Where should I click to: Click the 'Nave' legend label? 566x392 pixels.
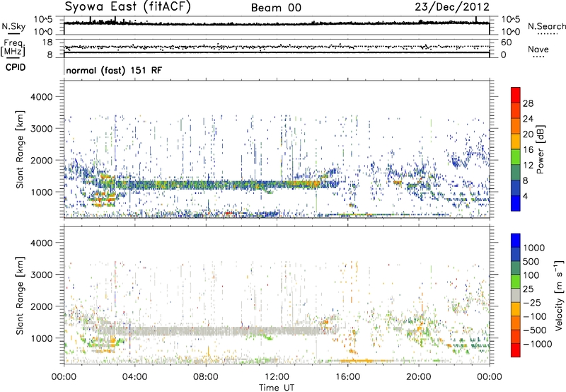538,50
